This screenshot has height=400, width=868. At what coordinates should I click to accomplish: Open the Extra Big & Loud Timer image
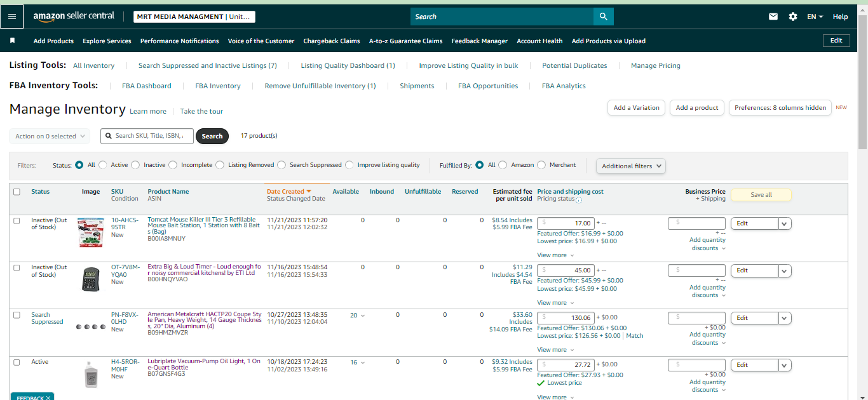tap(91, 279)
